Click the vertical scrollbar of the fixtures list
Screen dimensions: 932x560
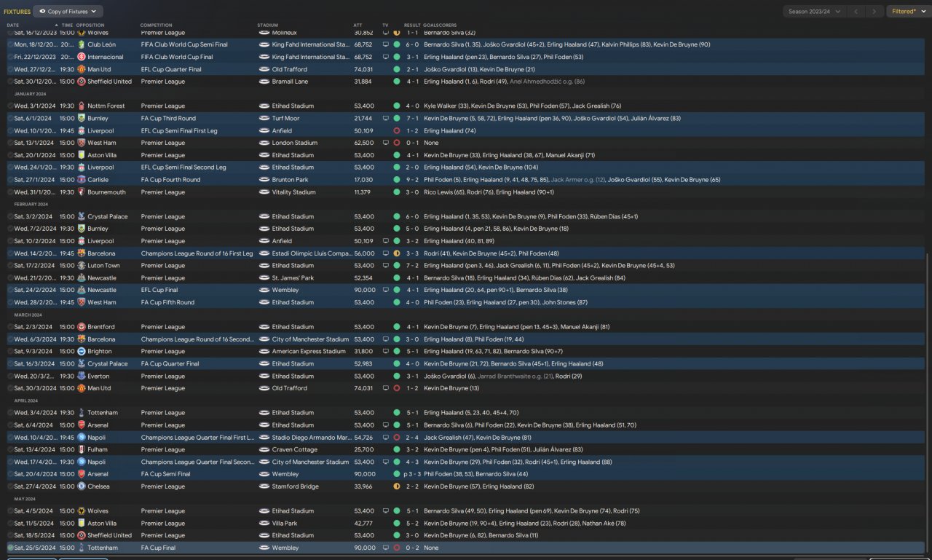pyautogui.click(x=928, y=403)
